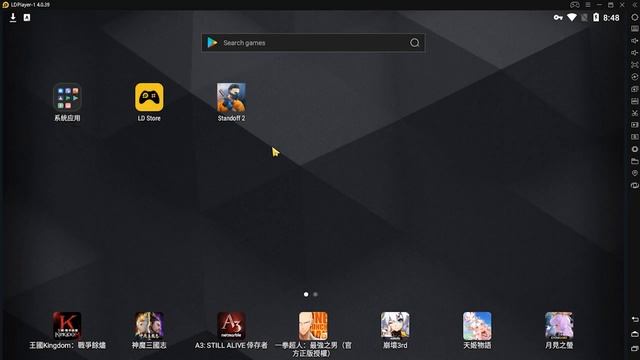640x360 pixels.
Task: Click the no-SIM signal status icon
Action: tap(584, 18)
